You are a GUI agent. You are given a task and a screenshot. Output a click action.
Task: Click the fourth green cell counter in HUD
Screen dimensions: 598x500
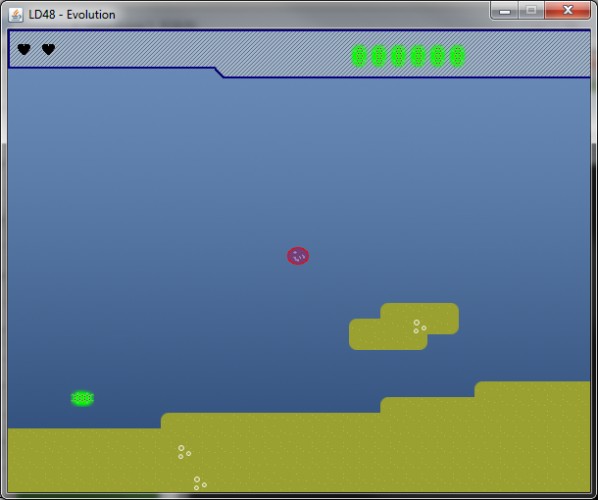(x=418, y=56)
